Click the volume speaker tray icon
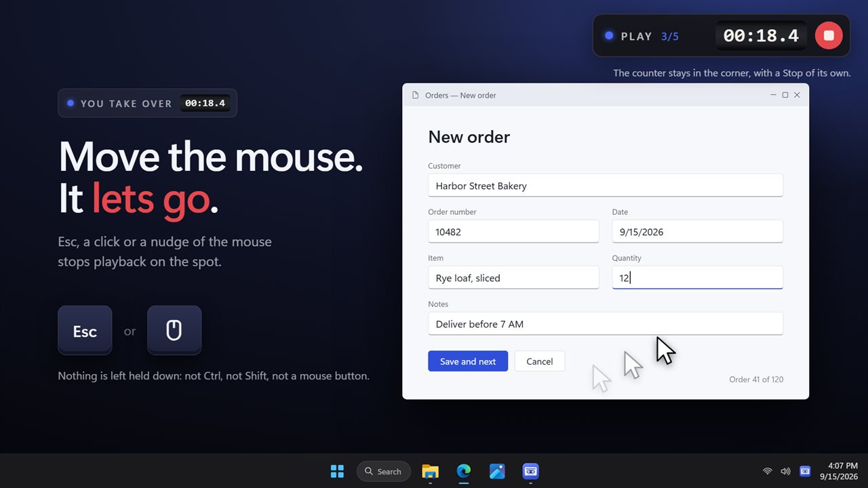The width and height of the screenshot is (868, 488). pos(785,471)
